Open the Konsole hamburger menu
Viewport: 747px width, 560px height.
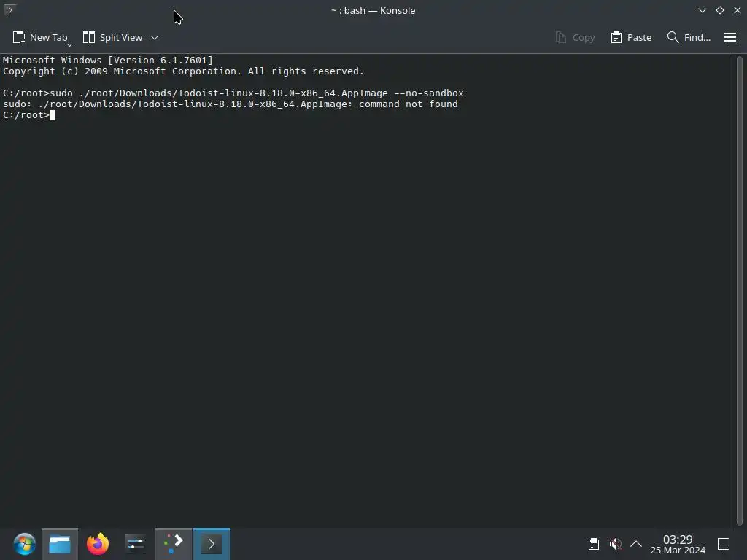[x=730, y=37]
